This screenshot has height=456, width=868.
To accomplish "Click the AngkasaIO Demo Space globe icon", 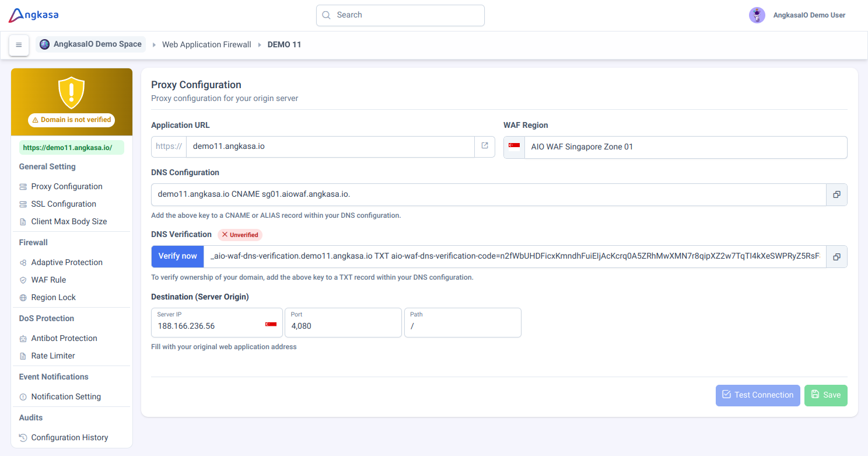I will (45, 44).
